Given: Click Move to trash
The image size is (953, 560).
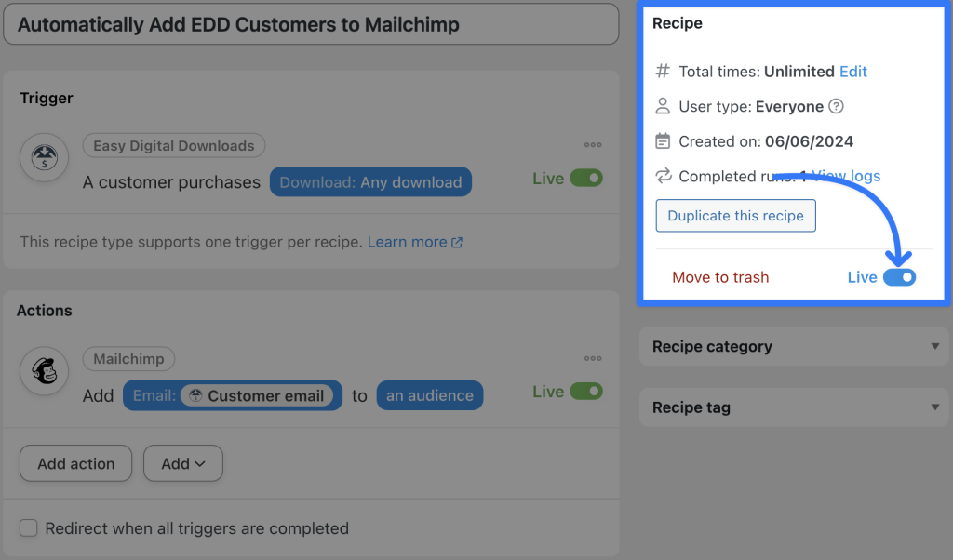Looking at the screenshot, I should 720,276.
